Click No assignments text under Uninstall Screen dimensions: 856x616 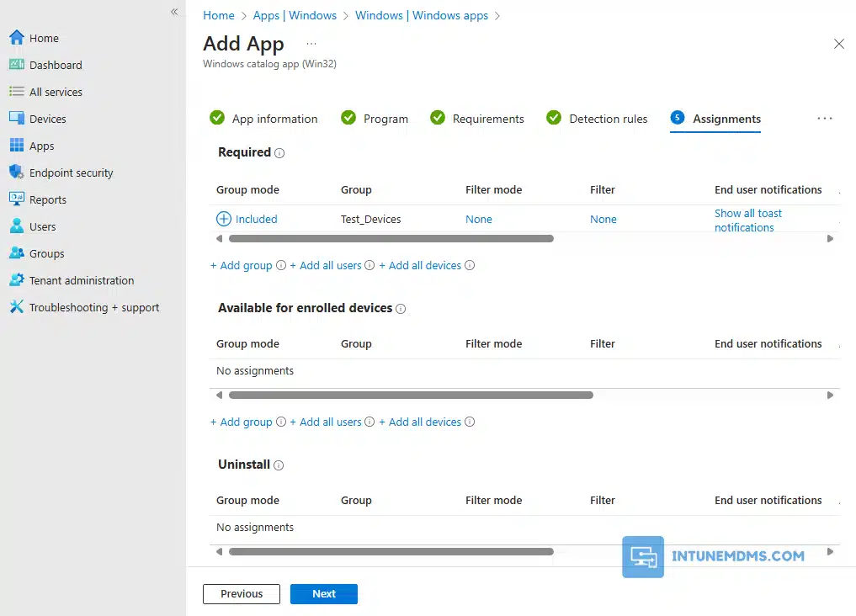[255, 527]
